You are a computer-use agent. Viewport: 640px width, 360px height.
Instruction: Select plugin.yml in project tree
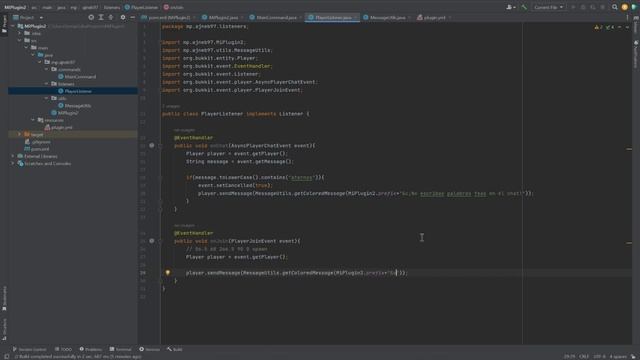pyautogui.click(x=61, y=127)
